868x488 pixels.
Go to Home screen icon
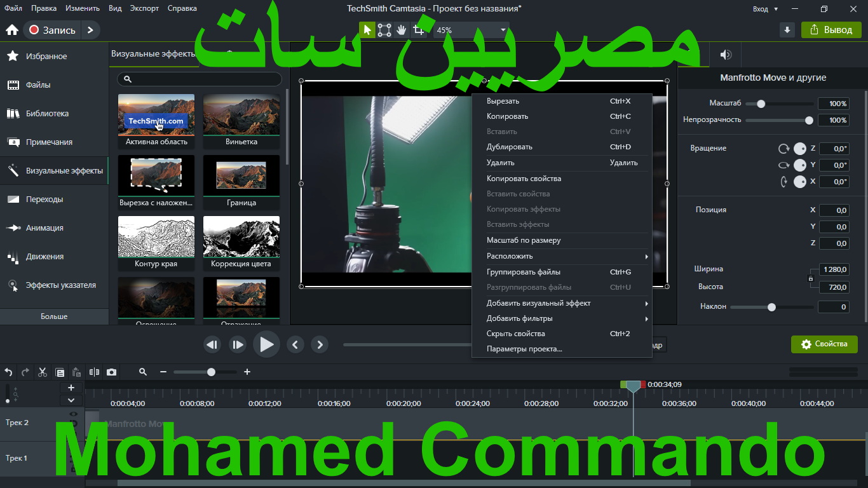coord(11,30)
